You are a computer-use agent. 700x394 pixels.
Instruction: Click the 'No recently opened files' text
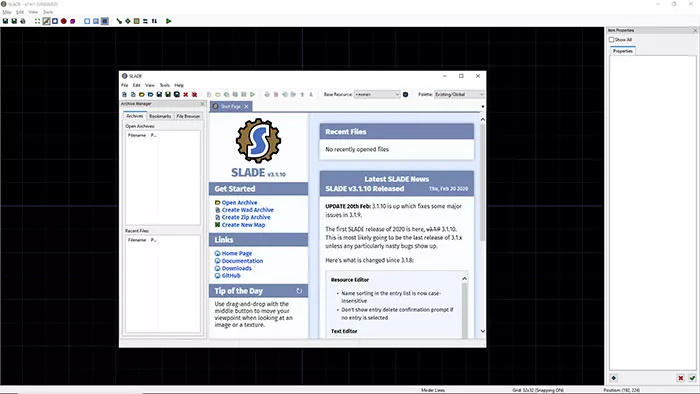(357, 149)
